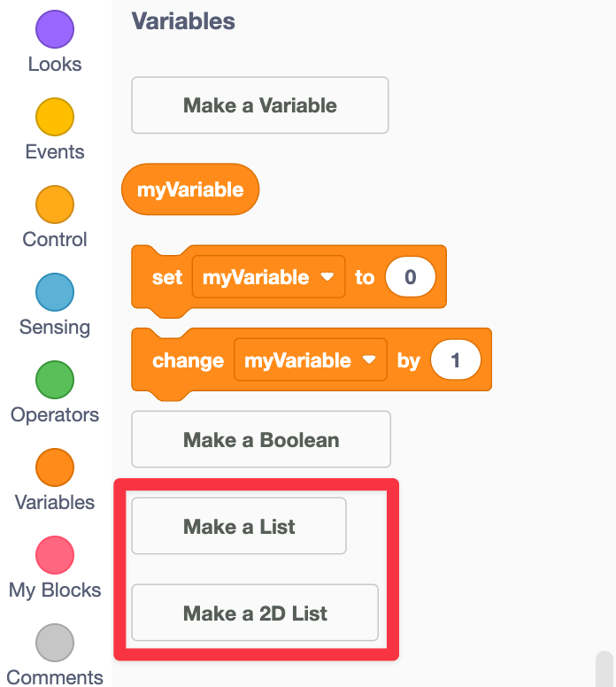The image size is (616, 687).
Task: Click the Make a Variable button
Action: (260, 105)
